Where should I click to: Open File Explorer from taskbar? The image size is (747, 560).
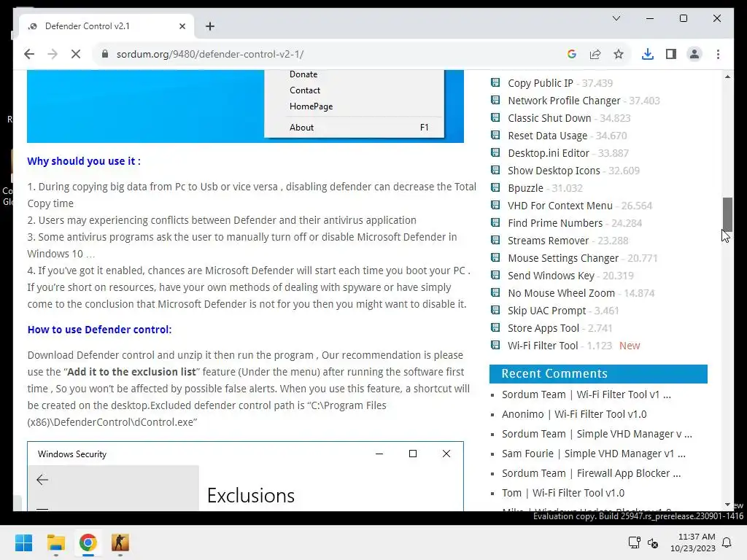[x=55, y=542]
